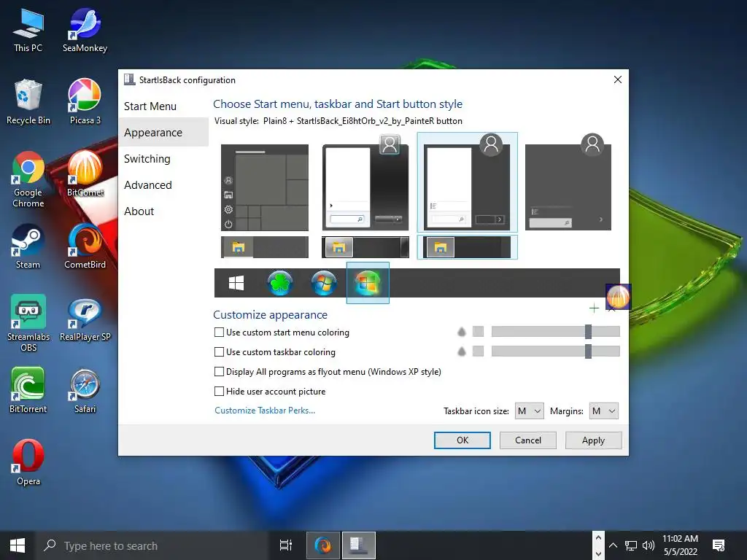Open CometBird browser shortcut
Screen dimensions: 747x560
pos(85,246)
